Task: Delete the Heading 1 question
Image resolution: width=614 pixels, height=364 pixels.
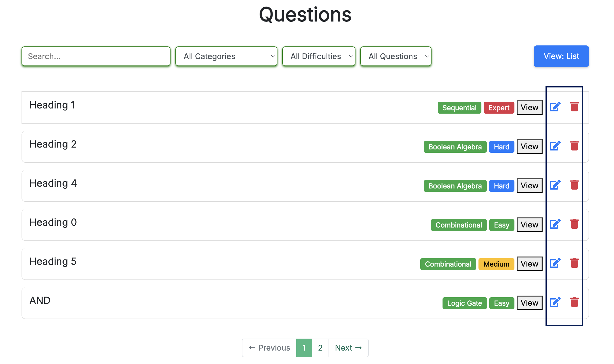Action: (574, 107)
